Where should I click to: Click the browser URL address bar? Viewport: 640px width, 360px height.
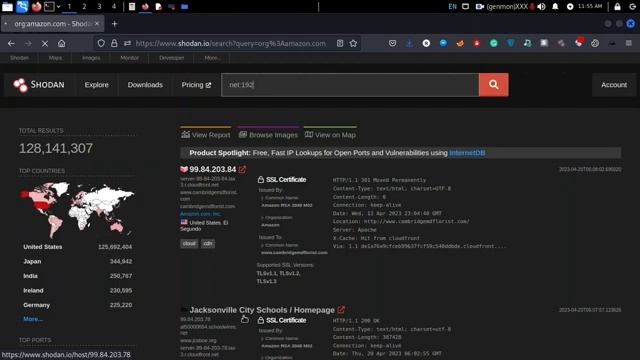(231, 43)
